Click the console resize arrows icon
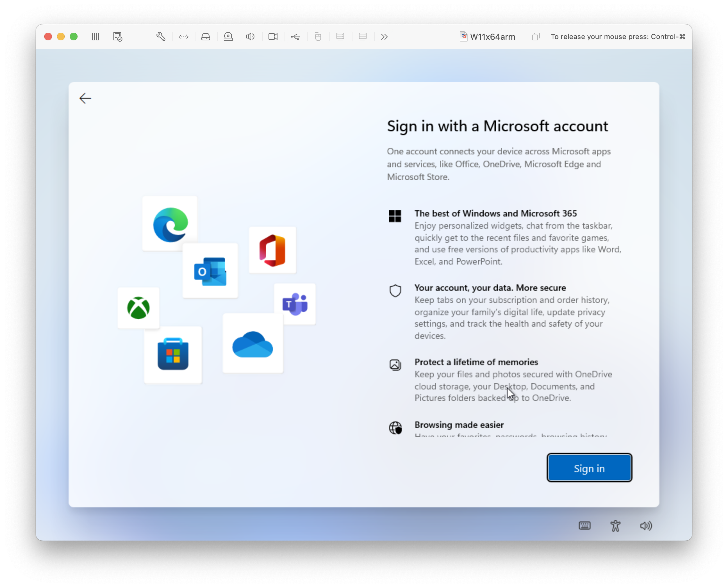The width and height of the screenshot is (728, 588). tap(183, 37)
